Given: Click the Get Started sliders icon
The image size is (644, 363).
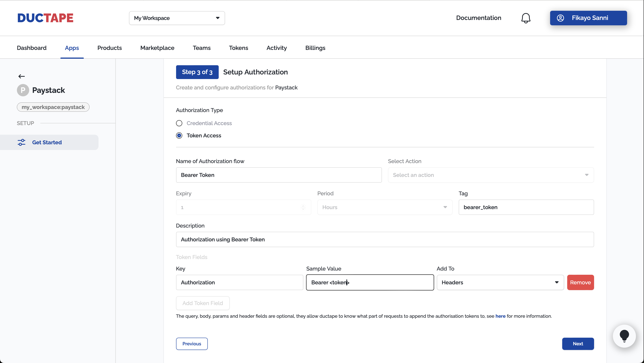Looking at the screenshot, I should pos(22,142).
